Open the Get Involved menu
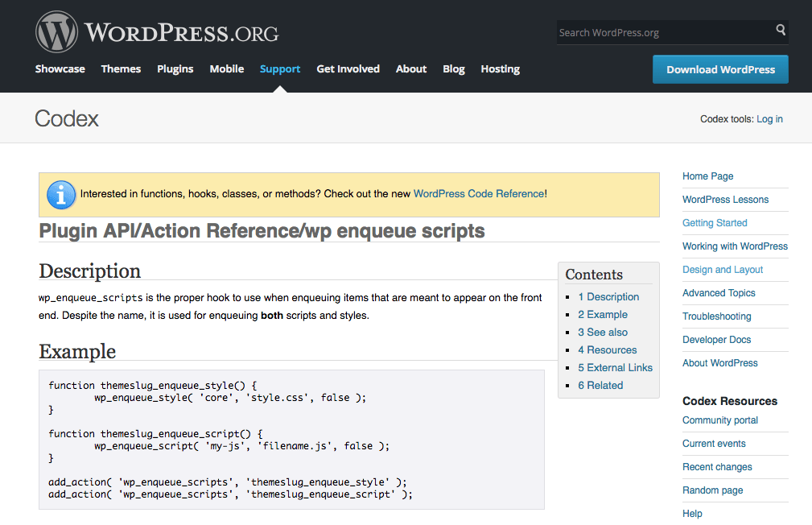The image size is (812, 525). [x=348, y=69]
